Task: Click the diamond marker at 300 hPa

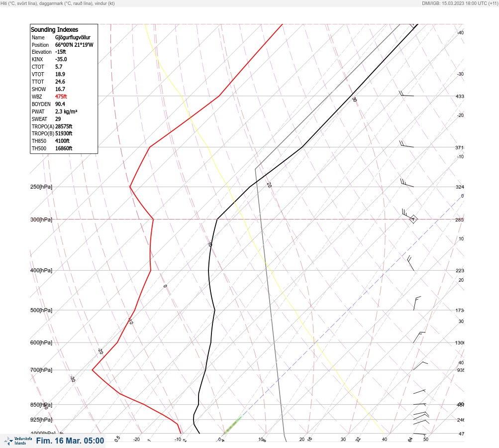Action: (413, 219)
